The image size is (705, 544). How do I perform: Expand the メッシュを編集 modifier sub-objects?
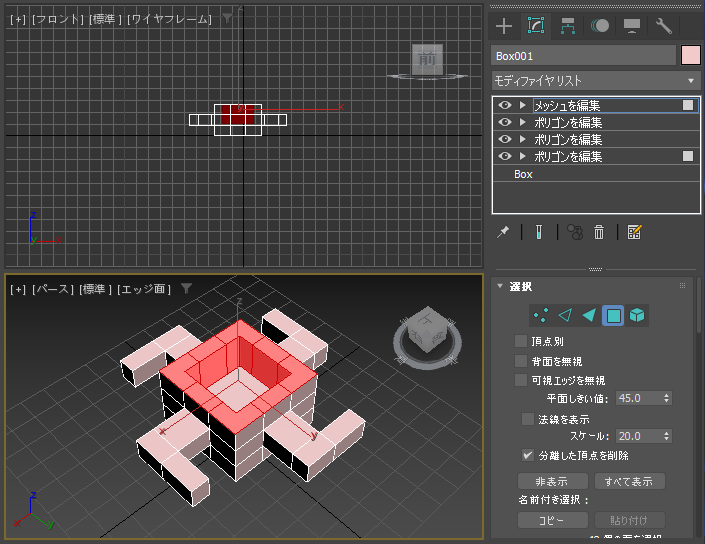click(522, 105)
